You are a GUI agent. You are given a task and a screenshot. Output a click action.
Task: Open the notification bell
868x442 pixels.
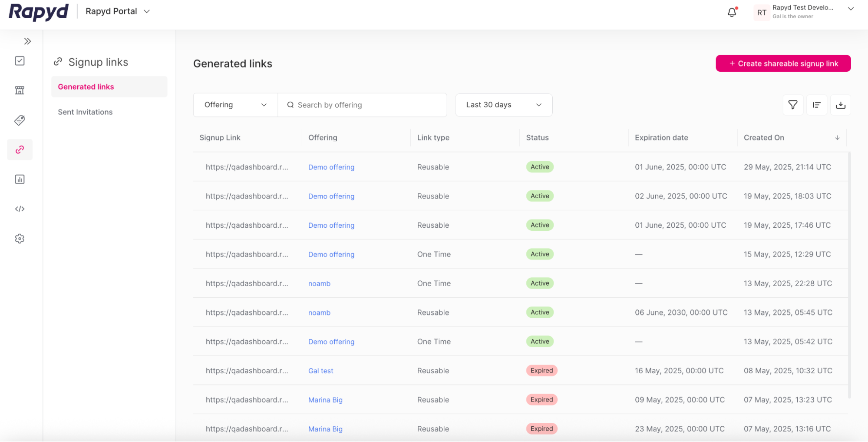tap(732, 12)
